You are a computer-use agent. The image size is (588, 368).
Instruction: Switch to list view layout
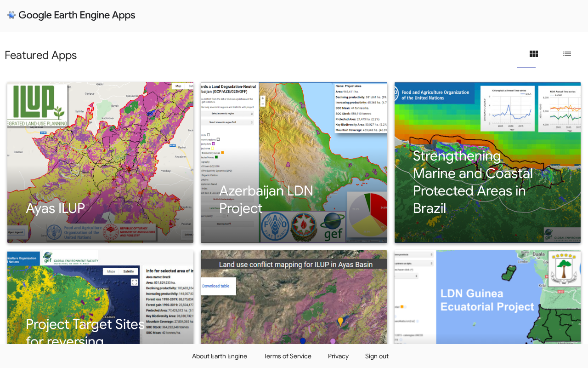click(567, 54)
